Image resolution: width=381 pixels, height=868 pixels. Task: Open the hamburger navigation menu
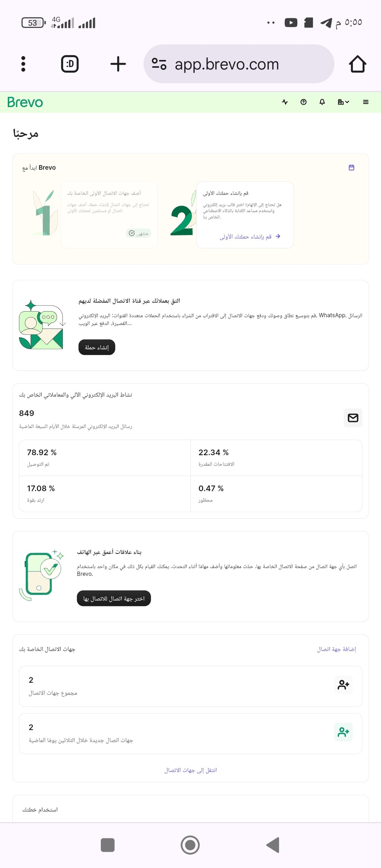(366, 102)
